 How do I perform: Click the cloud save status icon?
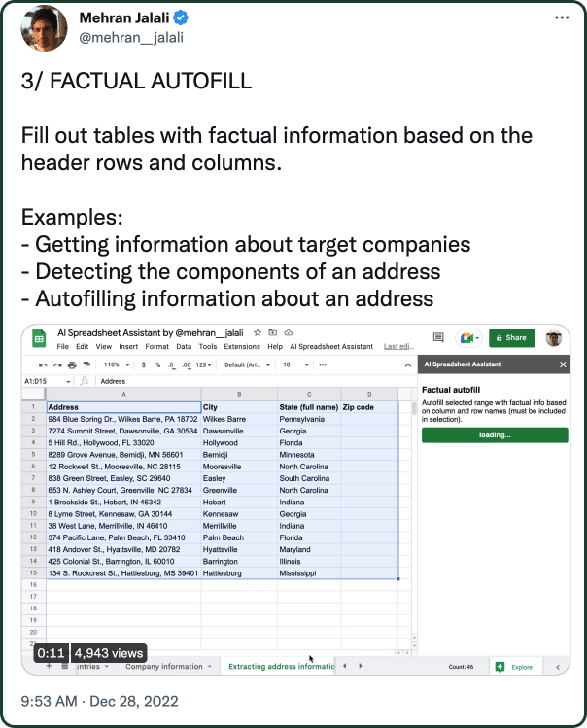(x=289, y=332)
